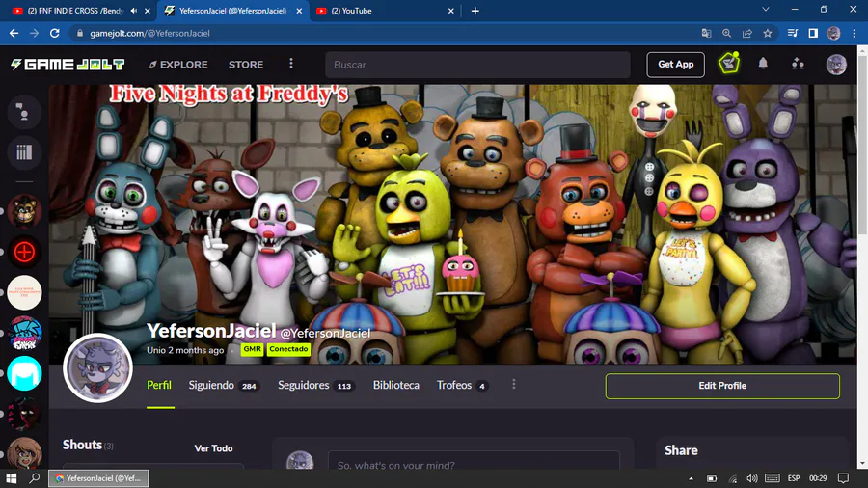Screen dimensions: 868x488
Task: Open the zoom magnifier icon in address bar
Action: (727, 33)
